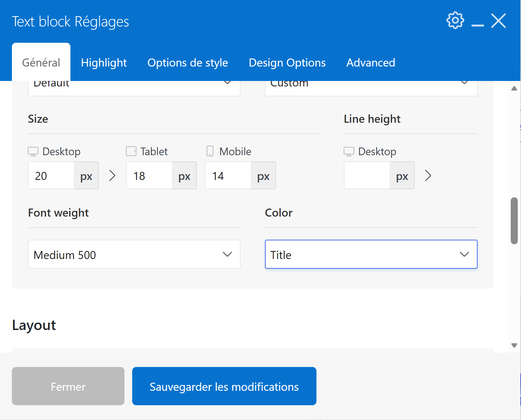This screenshot has width=521, height=420.
Task: Click the Mobile device icon
Action: [x=210, y=151]
